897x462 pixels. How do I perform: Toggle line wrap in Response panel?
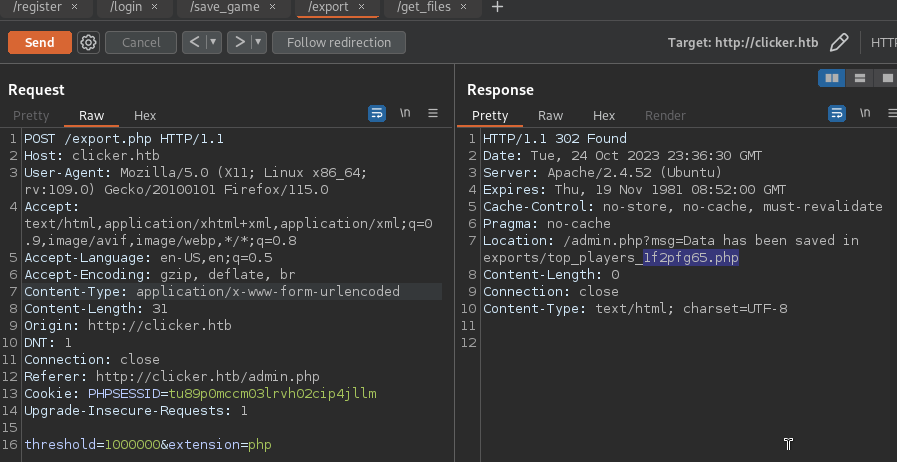click(836, 114)
